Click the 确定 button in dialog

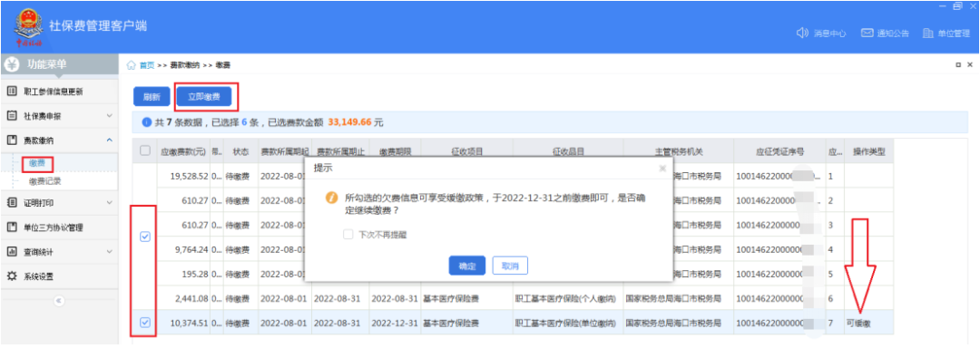(467, 266)
